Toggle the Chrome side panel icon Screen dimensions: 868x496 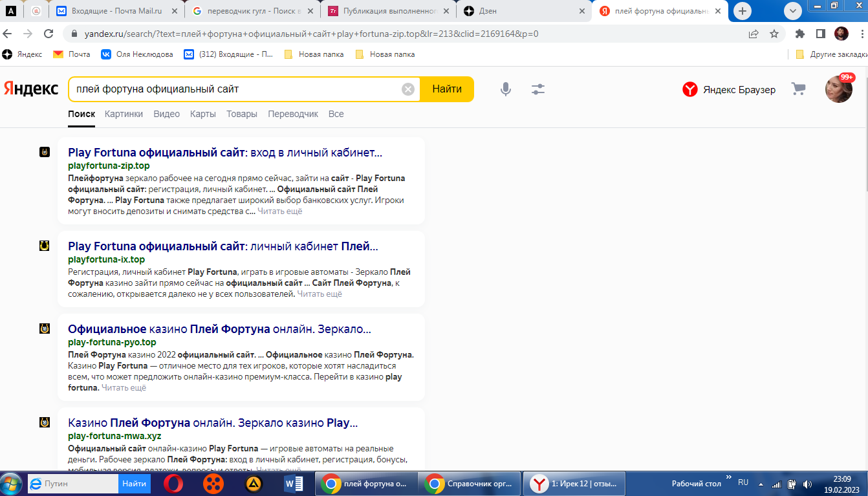tap(820, 34)
